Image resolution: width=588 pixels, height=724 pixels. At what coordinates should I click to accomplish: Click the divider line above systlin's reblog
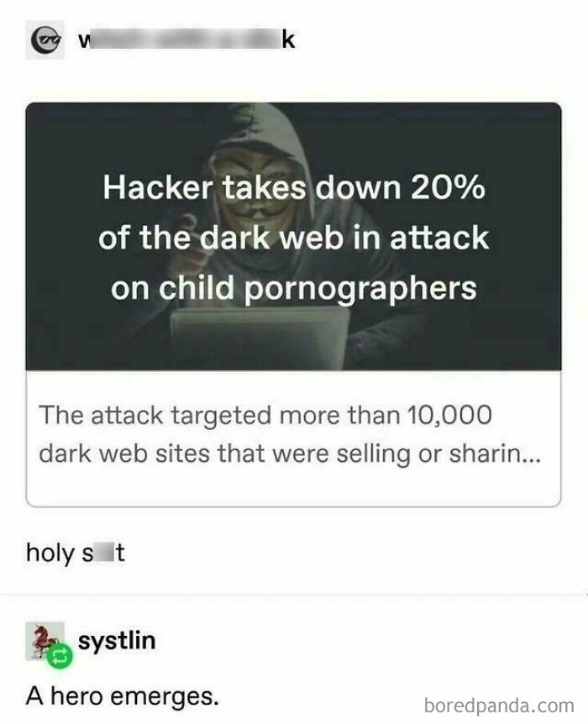pyautogui.click(x=294, y=595)
